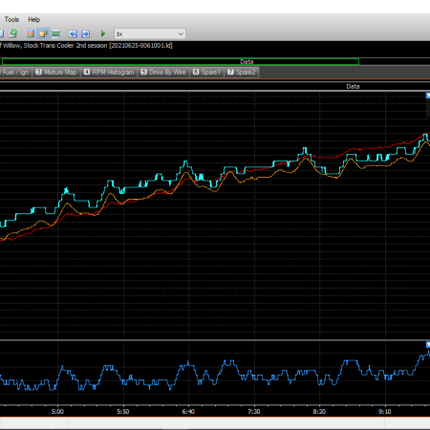Open the Help menu
Viewport: 430px width, 430px height.
click(34, 20)
